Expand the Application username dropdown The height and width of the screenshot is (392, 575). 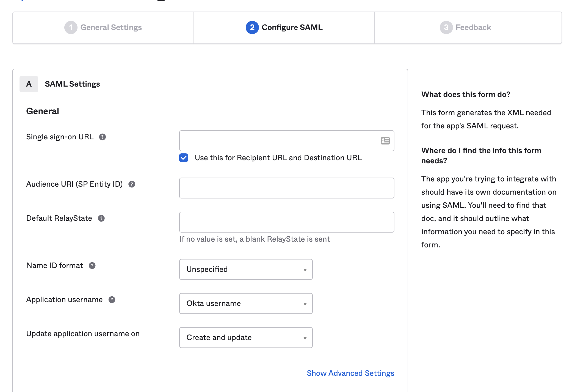246,303
